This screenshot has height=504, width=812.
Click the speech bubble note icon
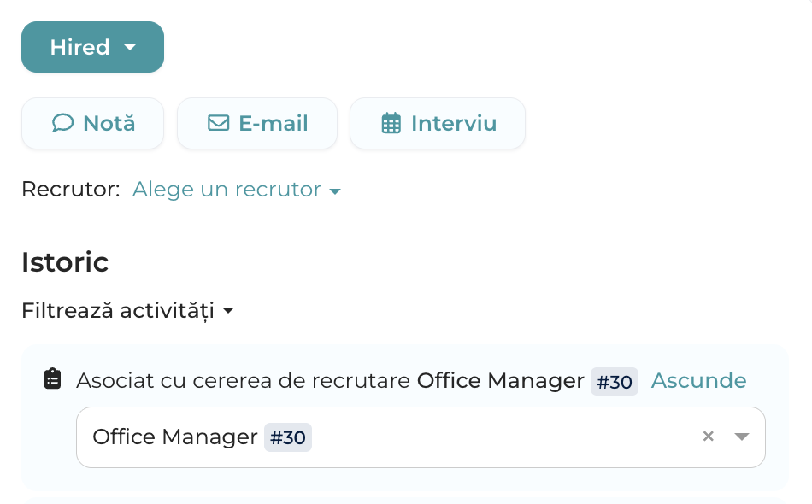click(x=62, y=123)
